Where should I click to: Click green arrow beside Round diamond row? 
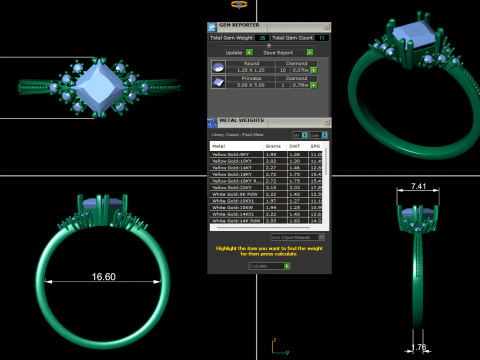point(313,70)
